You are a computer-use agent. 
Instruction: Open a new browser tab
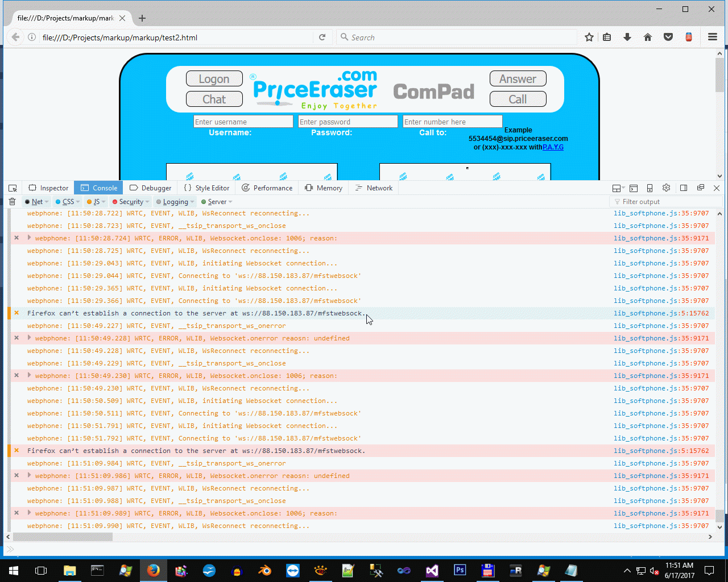tap(142, 18)
